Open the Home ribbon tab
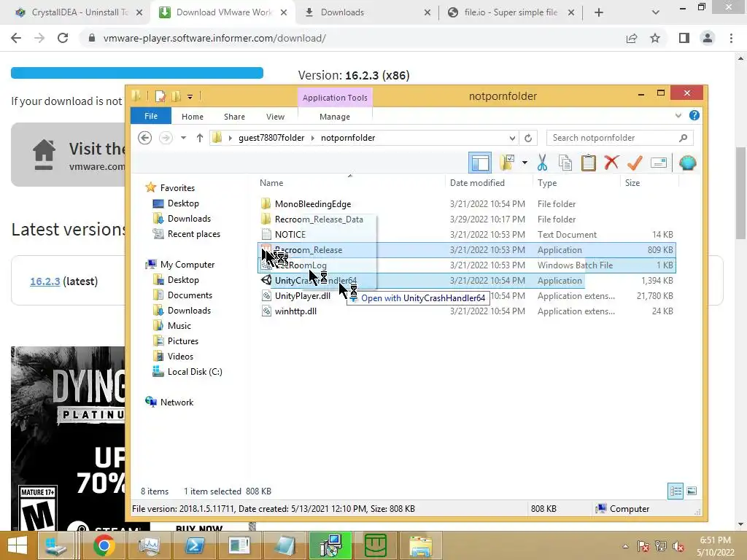Viewport: 747px width, 560px height. pyautogui.click(x=193, y=117)
